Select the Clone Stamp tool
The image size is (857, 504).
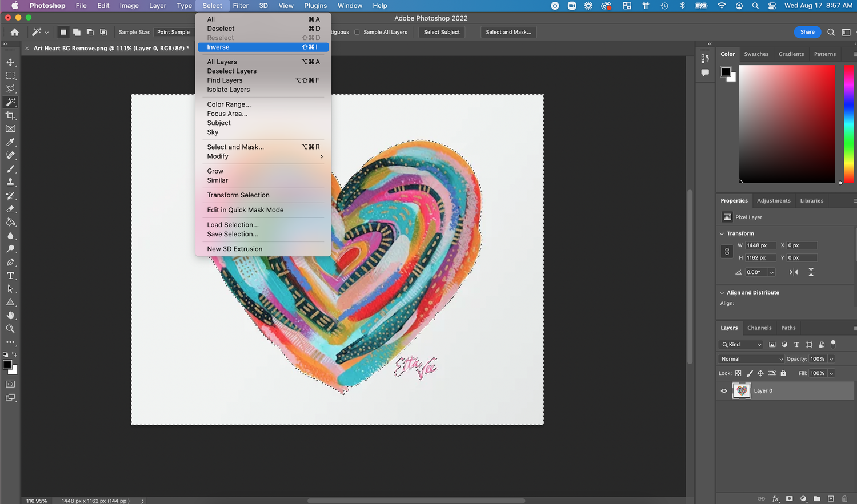coord(10,182)
